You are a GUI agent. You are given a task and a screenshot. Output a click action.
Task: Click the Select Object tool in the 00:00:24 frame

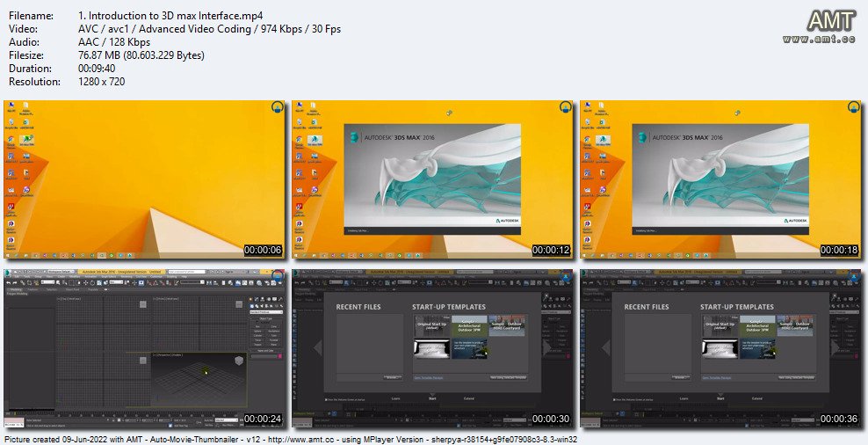(58, 283)
